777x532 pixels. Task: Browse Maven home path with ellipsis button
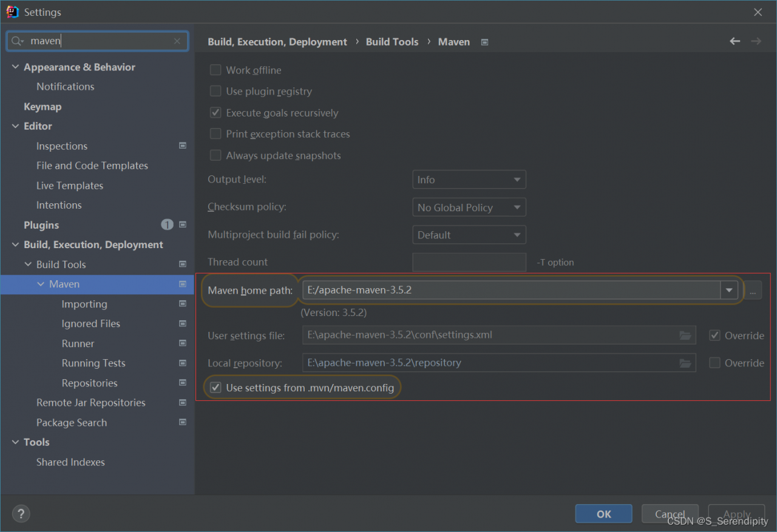click(753, 291)
